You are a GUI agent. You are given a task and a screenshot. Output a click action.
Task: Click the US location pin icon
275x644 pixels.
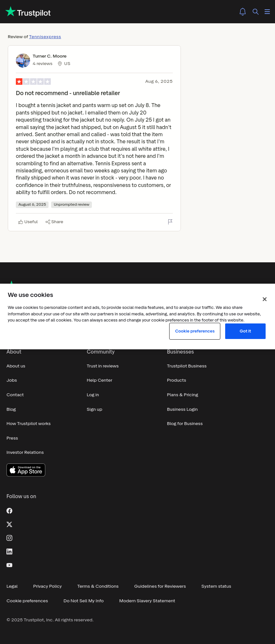pos(60,64)
